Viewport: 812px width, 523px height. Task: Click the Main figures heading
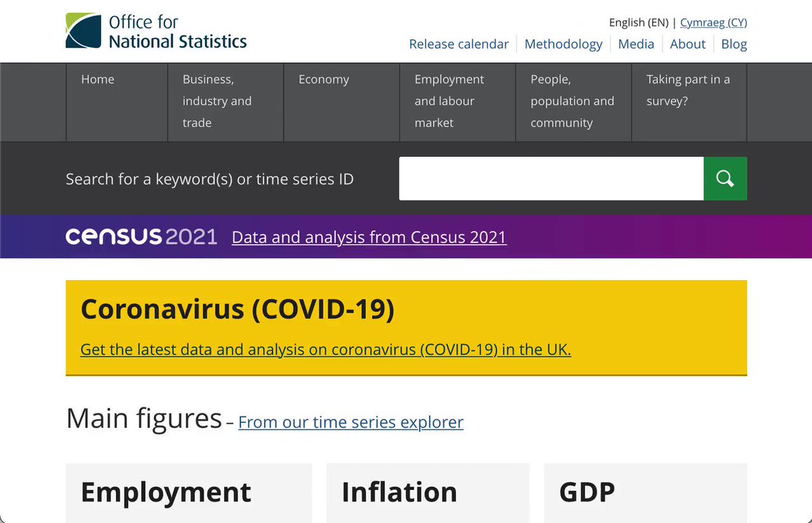(144, 419)
